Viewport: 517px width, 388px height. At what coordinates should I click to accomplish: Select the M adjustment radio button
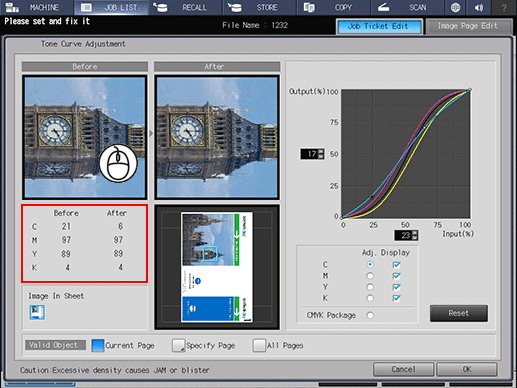[x=370, y=276]
